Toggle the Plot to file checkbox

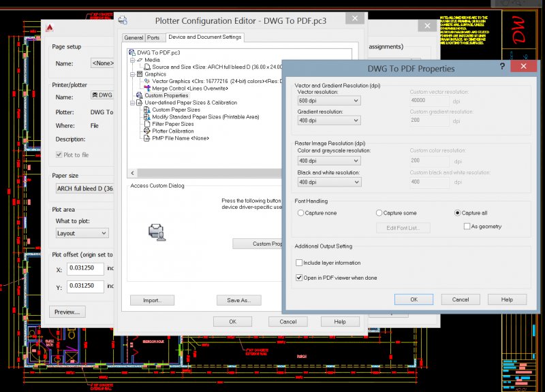(x=59, y=155)
